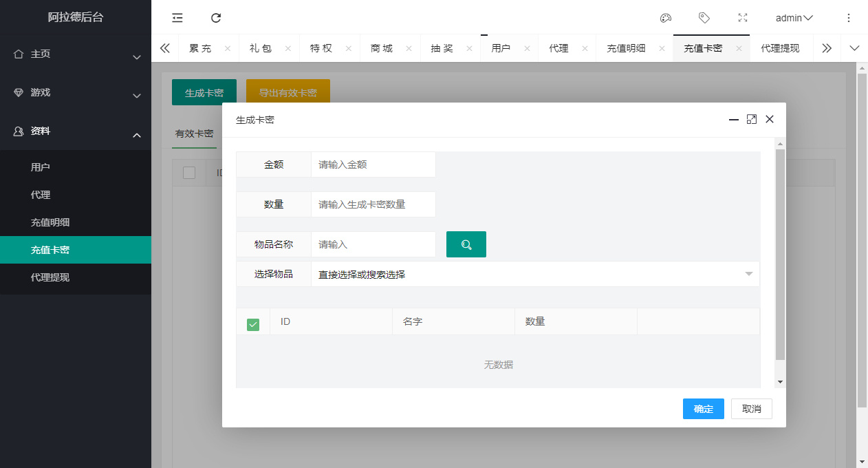Click the tag note icon
This screenshot has width=868, height=468.
tap(704, 18)
